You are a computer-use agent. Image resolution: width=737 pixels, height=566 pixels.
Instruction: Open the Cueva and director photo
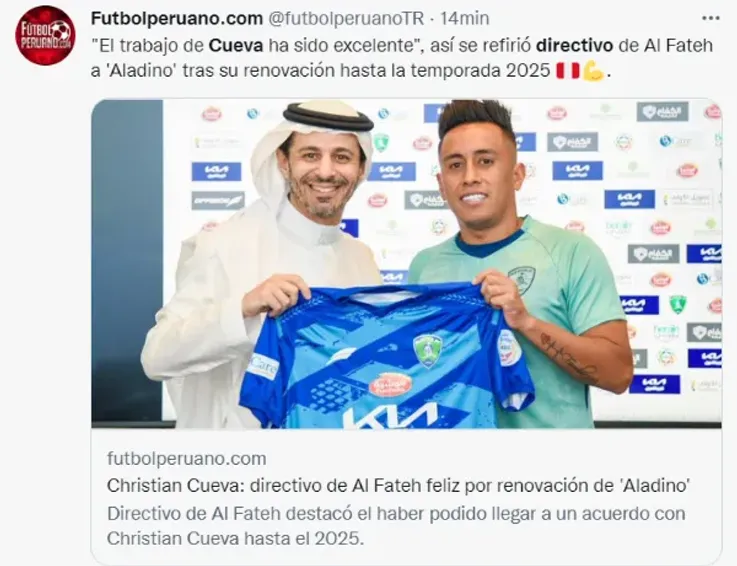click(x=407, y=264)
